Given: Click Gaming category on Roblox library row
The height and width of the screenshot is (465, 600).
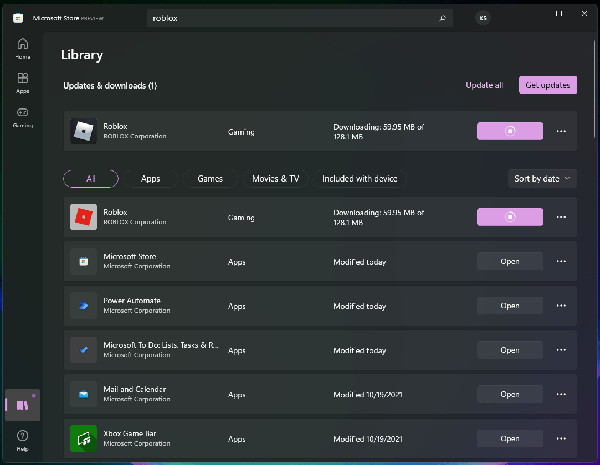Looking at the screenshot, I should 241,217.
